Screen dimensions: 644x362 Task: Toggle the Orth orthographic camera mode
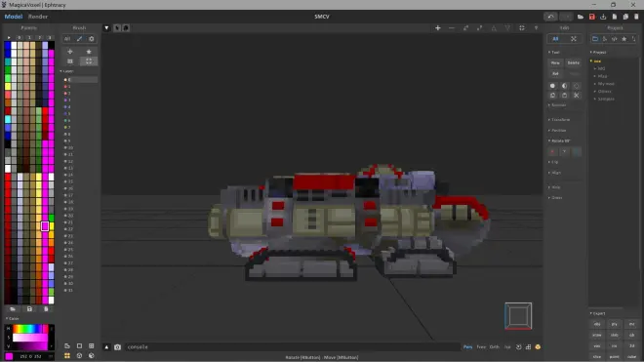[x=495, y=347]
